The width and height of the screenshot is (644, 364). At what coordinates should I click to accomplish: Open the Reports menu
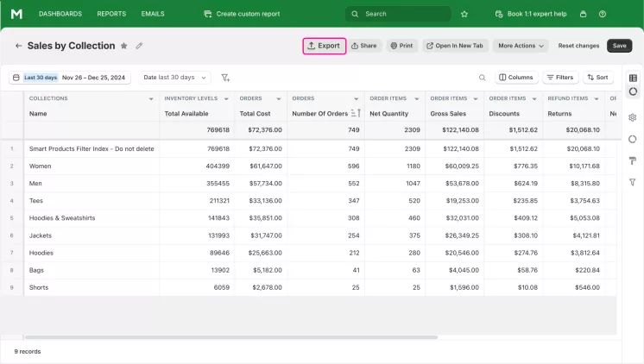(x=111, y=14)
